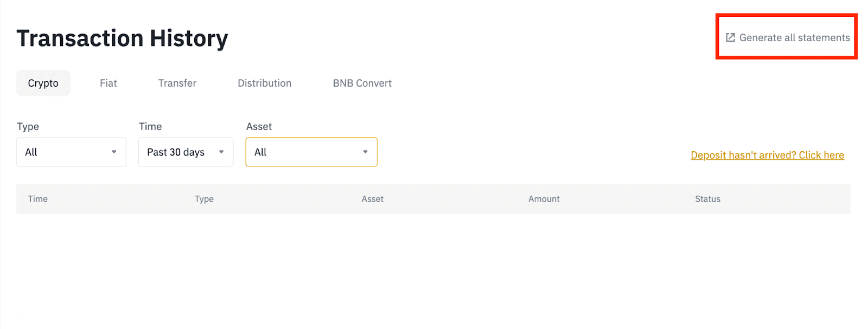Click the Amount column header
This screenshot has width=868, height=329.
click(544, 199)
